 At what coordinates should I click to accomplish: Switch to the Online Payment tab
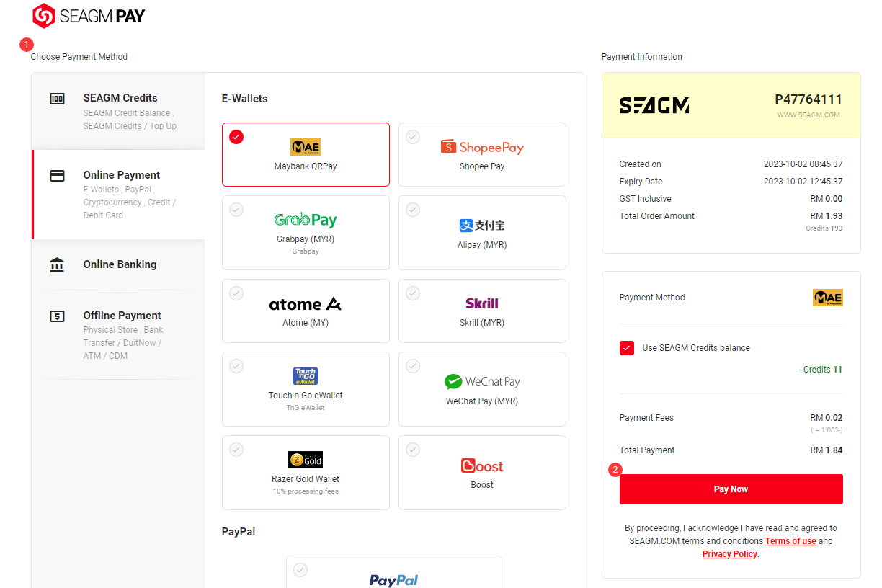[118, 195]
